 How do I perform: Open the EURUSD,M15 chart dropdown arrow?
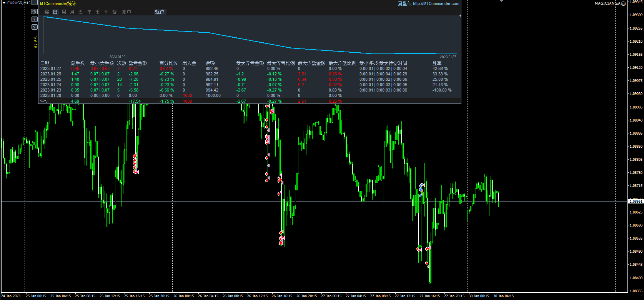click(4, 3)
